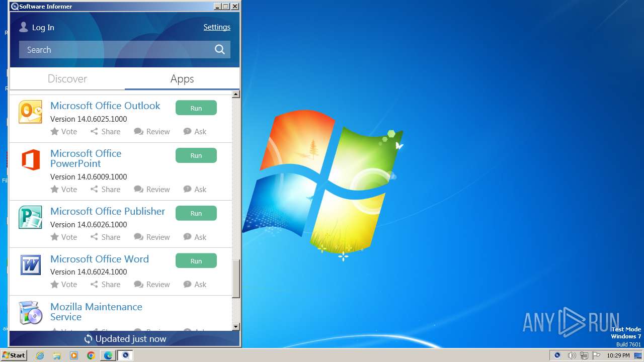Open Windows Media Player from the taskbar

pos(74,355)
